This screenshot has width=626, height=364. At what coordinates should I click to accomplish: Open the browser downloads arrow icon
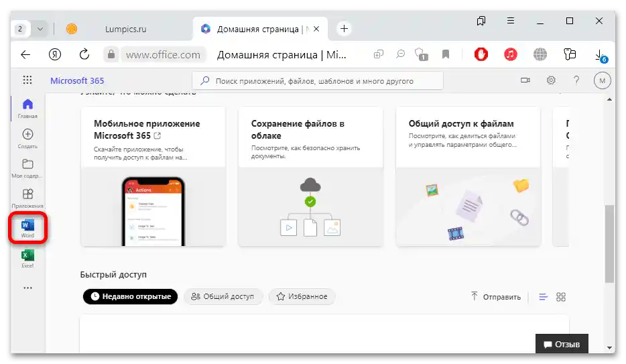(x=600, y=56)
